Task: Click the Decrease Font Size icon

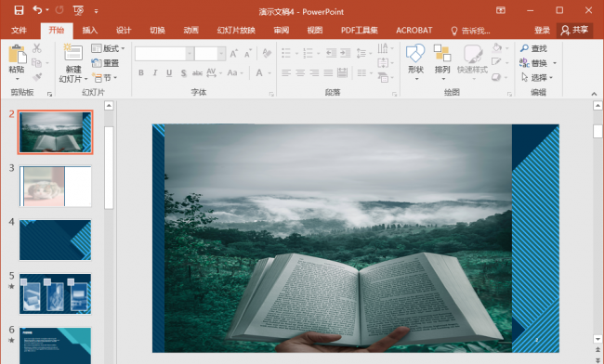Action: coord(248,54)
